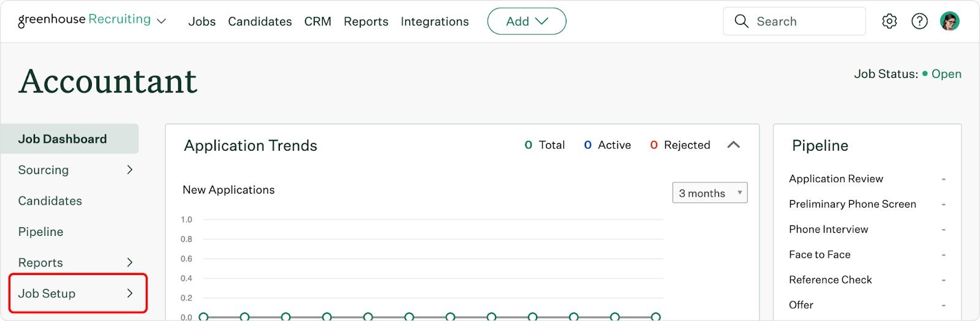Select Job Dashboard in sidebar
This screenshot has height=321, width=980.
tap(70, 139)
